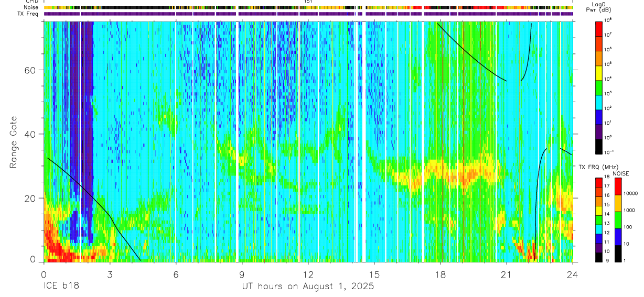Click the yellow segment of the Lag0 Pwr colorbar
The width and height of the screenshot is (644, 297).
pos(598,72)
